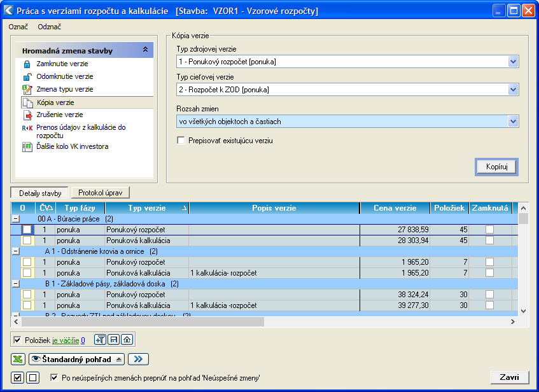This screenshot has height=392, width=539.
Task: Open the Odznač menu
Action: (50, 27)
